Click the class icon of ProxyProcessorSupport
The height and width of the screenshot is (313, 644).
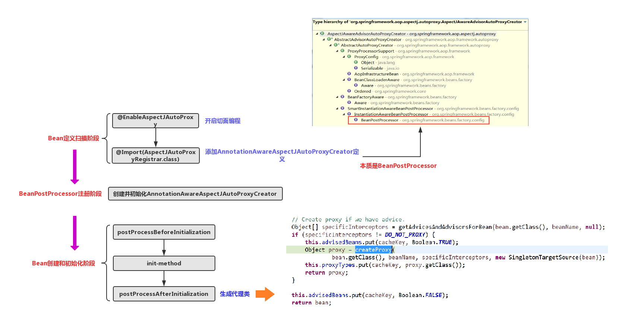pos(342,51)
